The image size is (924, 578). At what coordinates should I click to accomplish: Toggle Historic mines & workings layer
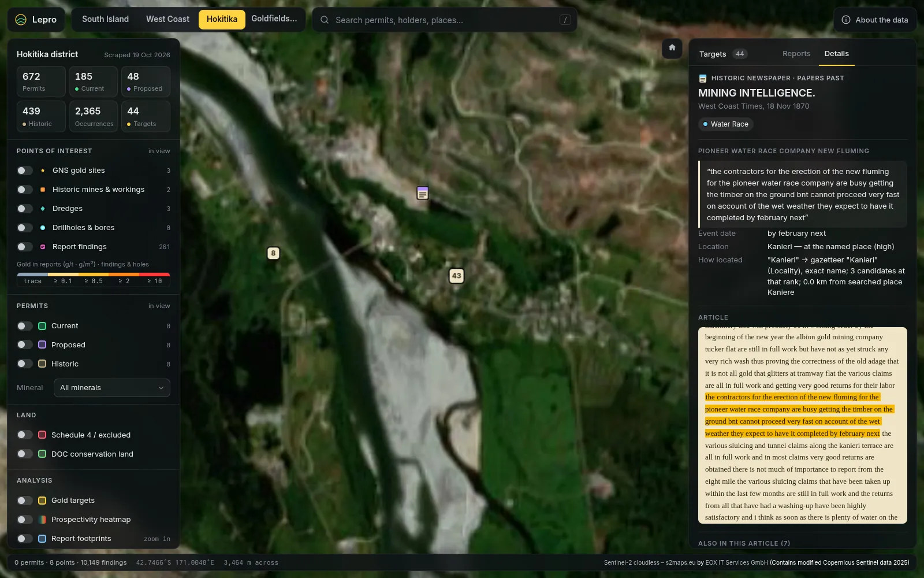point(25,190)
